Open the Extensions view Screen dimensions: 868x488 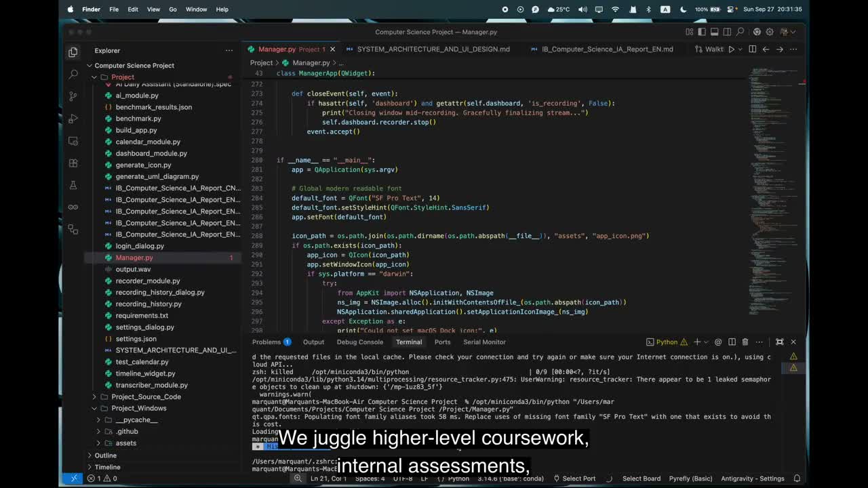point(73,163)
